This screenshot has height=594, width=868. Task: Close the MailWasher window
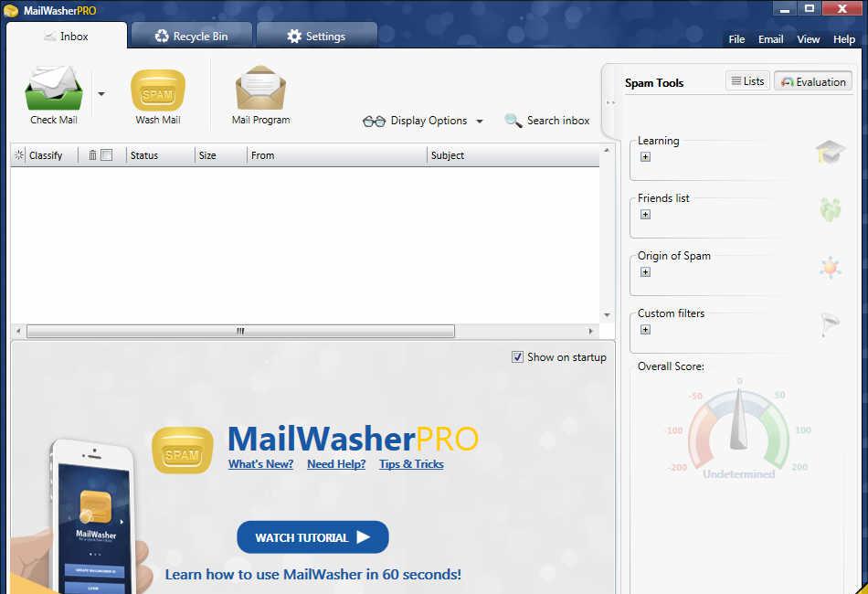[x=842, y=9]
